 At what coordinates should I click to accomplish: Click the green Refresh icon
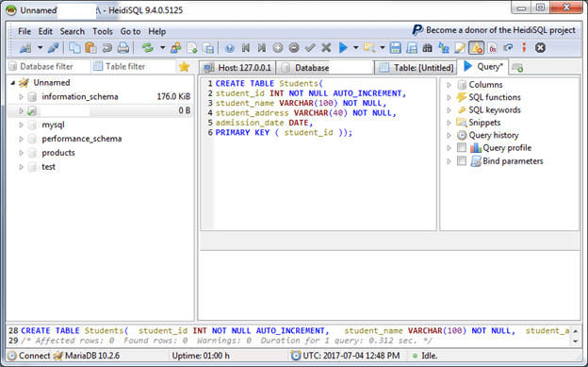147,48
